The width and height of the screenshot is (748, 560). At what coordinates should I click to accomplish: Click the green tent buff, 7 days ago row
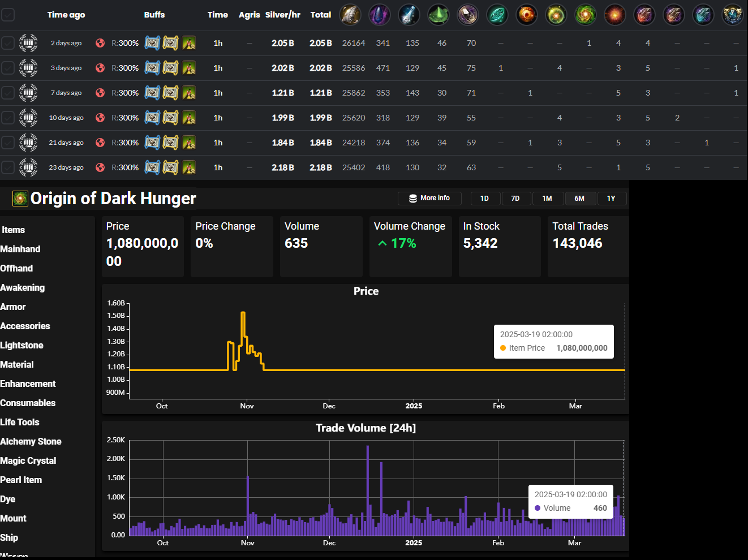click(189, 93)
